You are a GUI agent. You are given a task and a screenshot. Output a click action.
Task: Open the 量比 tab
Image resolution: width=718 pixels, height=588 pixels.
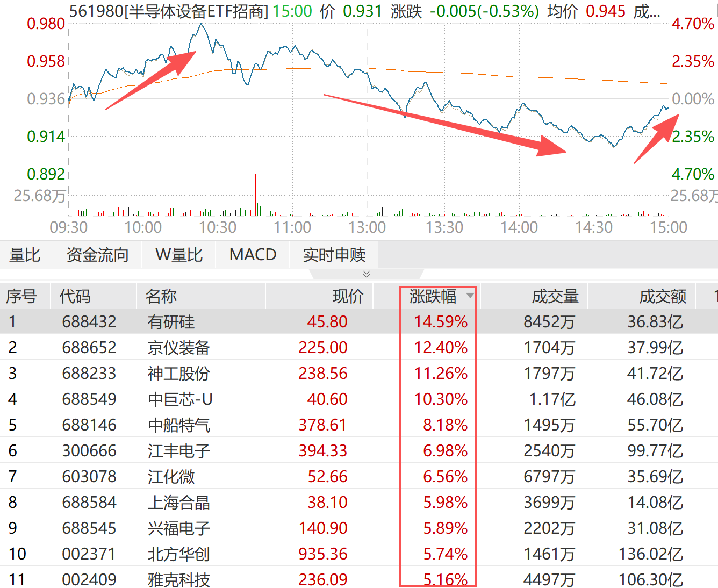[x=25, y=255]
